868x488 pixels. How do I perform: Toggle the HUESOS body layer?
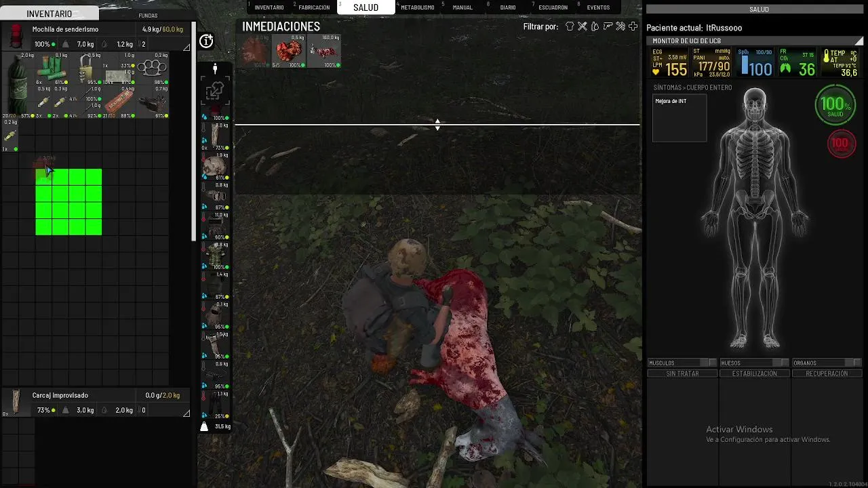754,363
